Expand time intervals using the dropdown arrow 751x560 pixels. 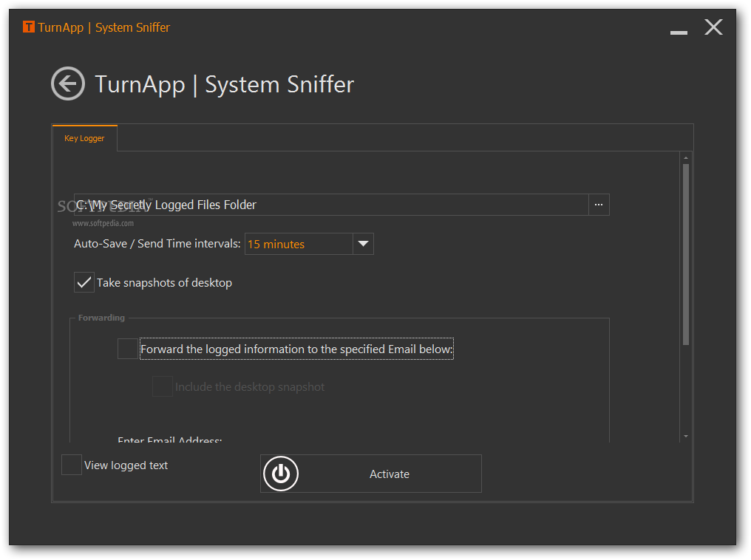[363, 244]
